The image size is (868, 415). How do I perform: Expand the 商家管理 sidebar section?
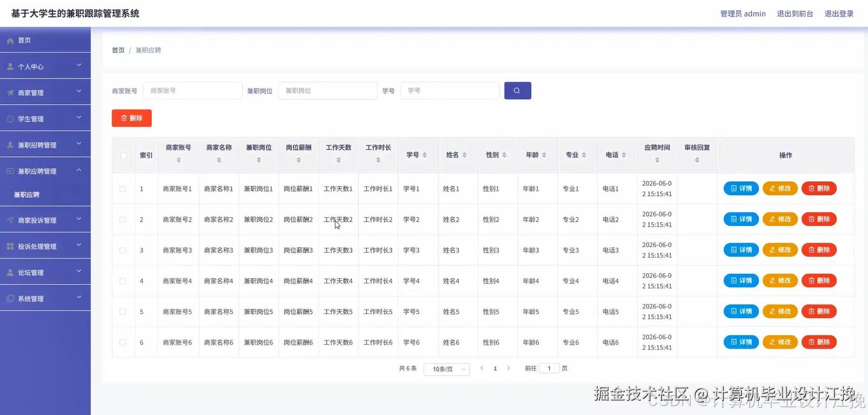tap(45, 92)
